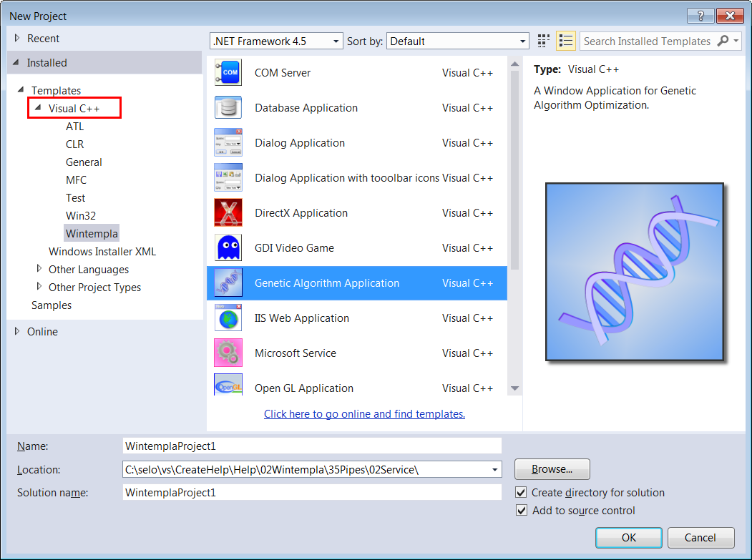Click the Database Application cylinder icon

[228, 107]
